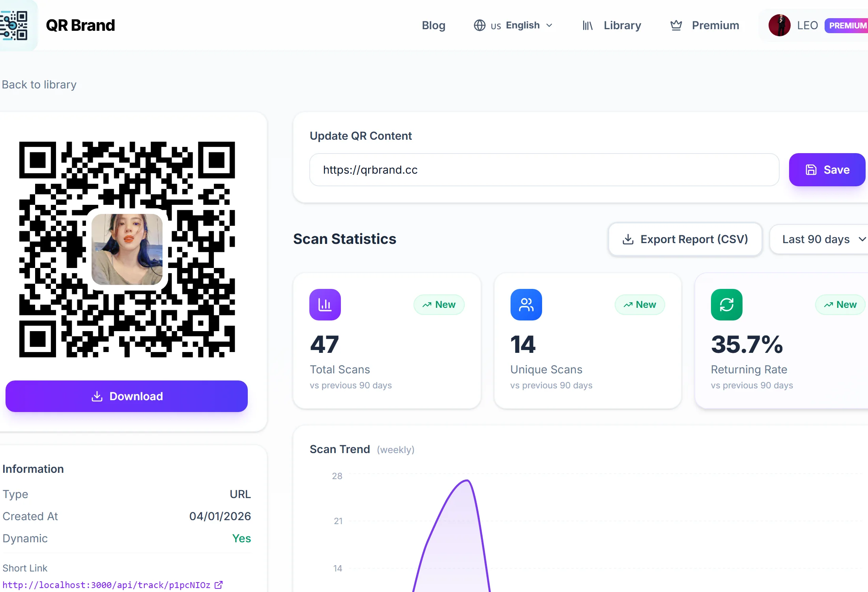The width and height of the screenshot is (868, 592).
Task: Click the purple Total Scans chart icon
Action: pyautogui.click(x=325, y=305)
